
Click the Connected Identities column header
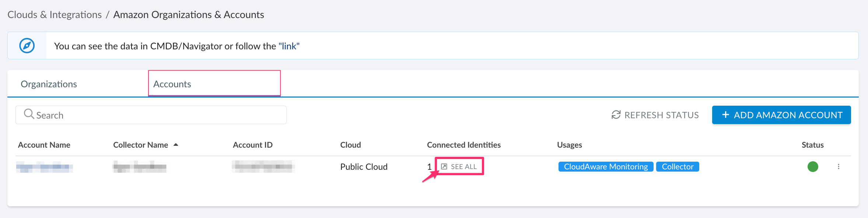[463, 145]
